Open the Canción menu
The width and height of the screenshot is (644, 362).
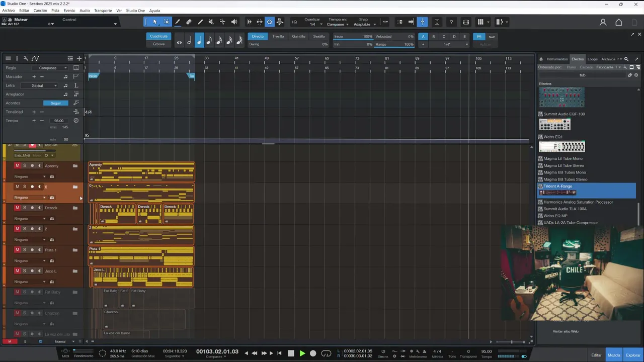click(x=40, y=11)
